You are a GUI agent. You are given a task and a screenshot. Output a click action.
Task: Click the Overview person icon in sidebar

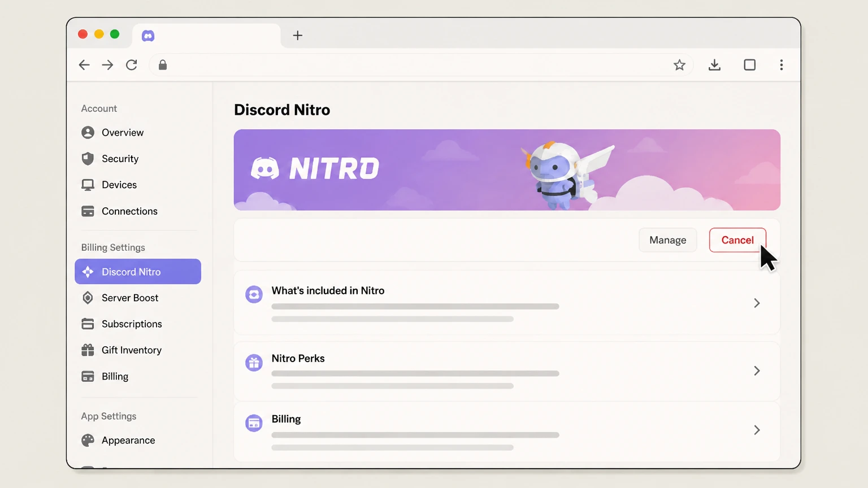pyautogui.click(x=88, y=133)
